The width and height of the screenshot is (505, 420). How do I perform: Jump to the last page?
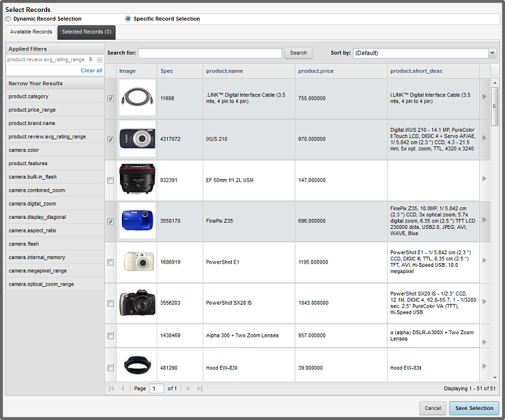pyautogui.click(x=199, y=388)
